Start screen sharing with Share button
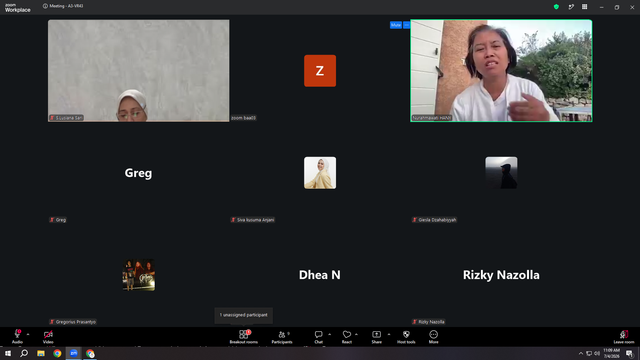640x360 pixels. (x=376, y=336)
